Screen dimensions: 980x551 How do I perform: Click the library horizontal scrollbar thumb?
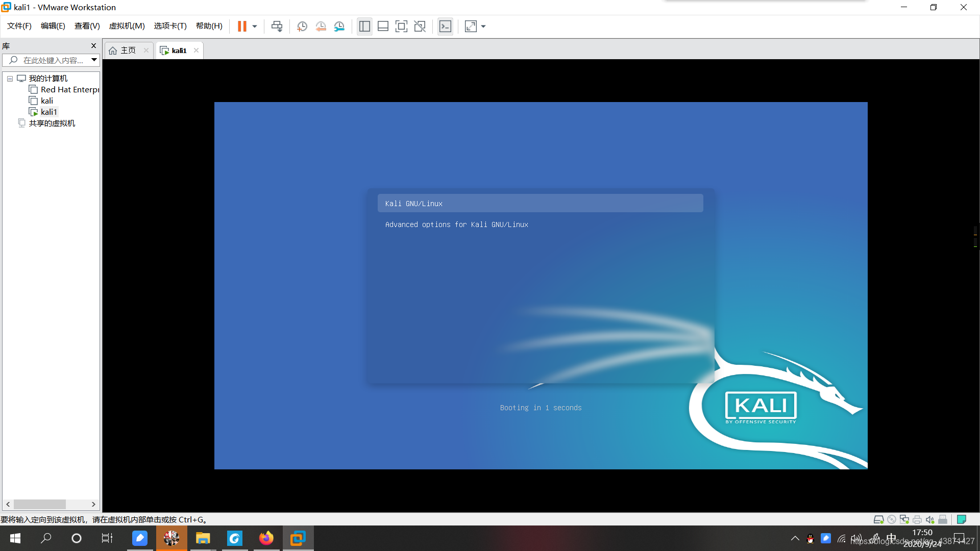[x=40, y=504]
